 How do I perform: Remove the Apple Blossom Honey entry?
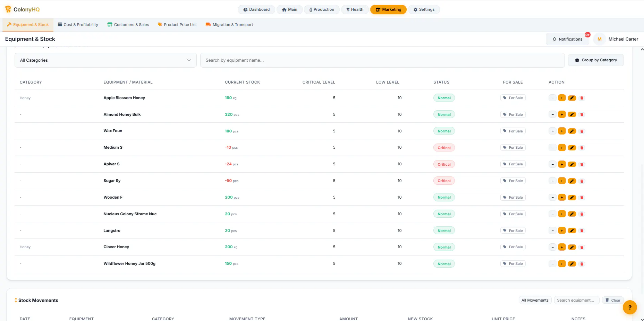pos(582,98)
